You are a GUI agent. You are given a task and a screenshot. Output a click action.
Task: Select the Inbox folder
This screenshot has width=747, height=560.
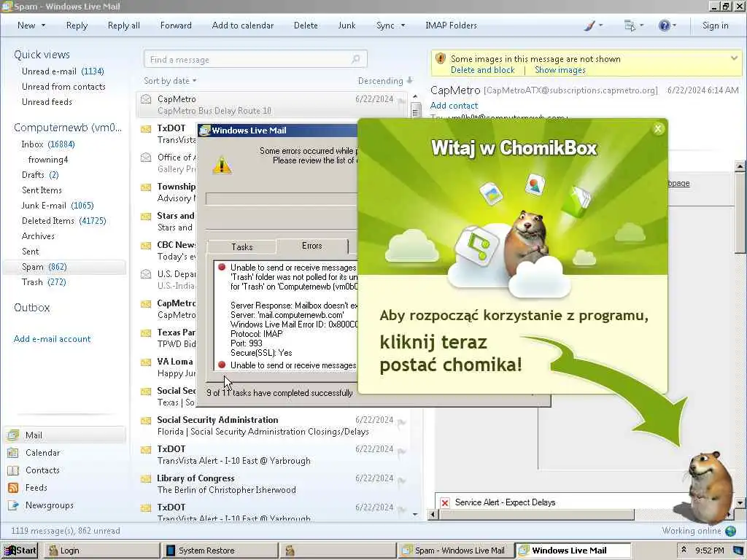point(48,144)
